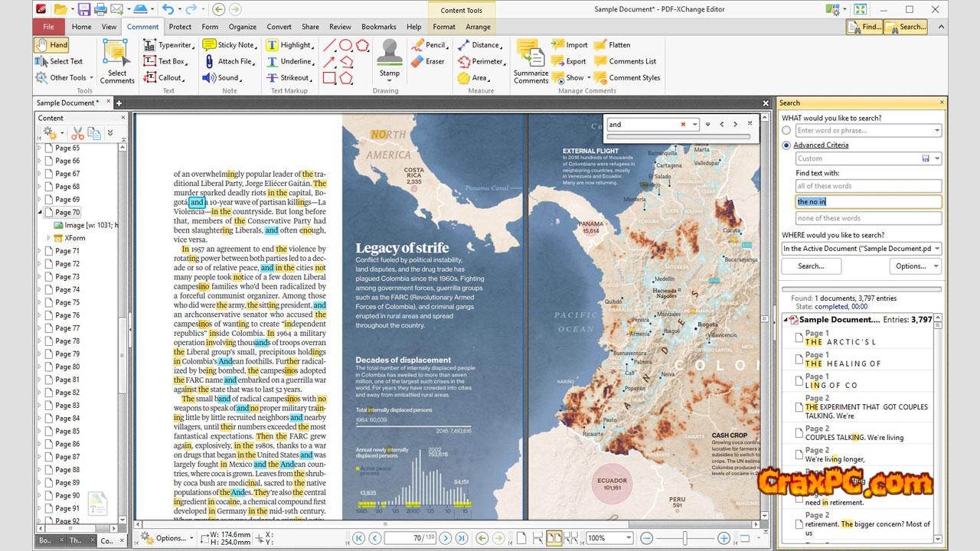Pick the Distance measure tool
980x551 pixels.
click(479, 45)
